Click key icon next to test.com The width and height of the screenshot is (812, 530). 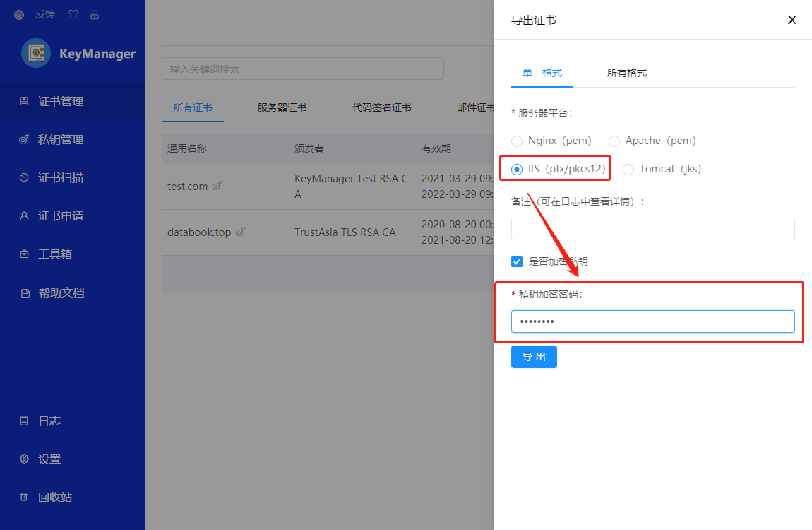(217, 187)
